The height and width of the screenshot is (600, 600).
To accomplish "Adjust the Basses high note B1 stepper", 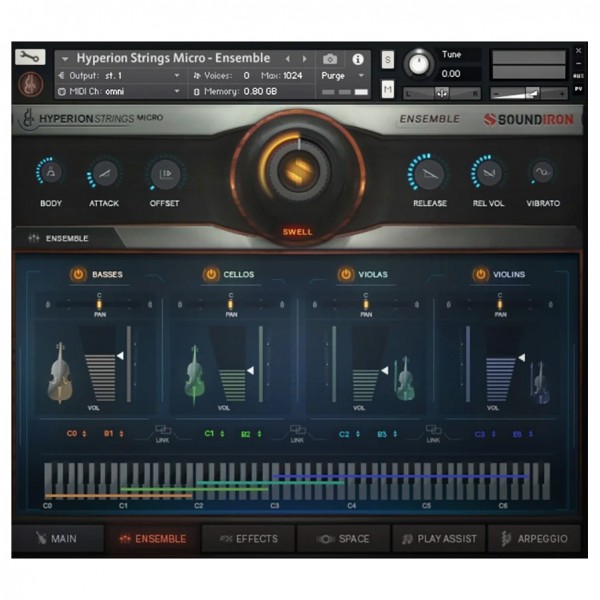I will click(121, 434).
